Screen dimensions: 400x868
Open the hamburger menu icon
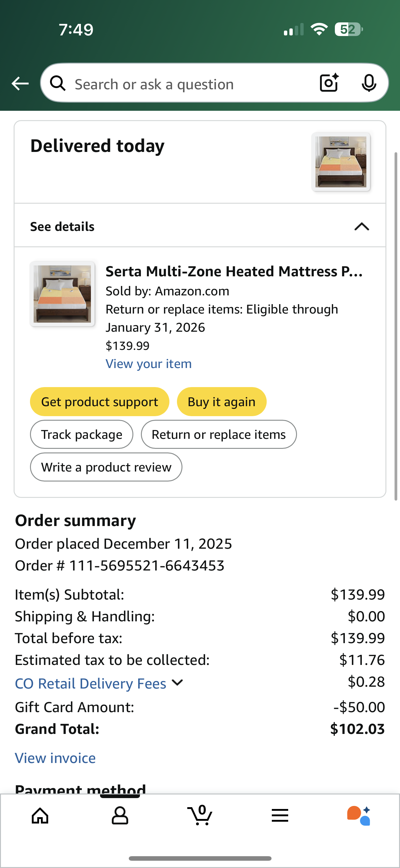click(280, 816)
